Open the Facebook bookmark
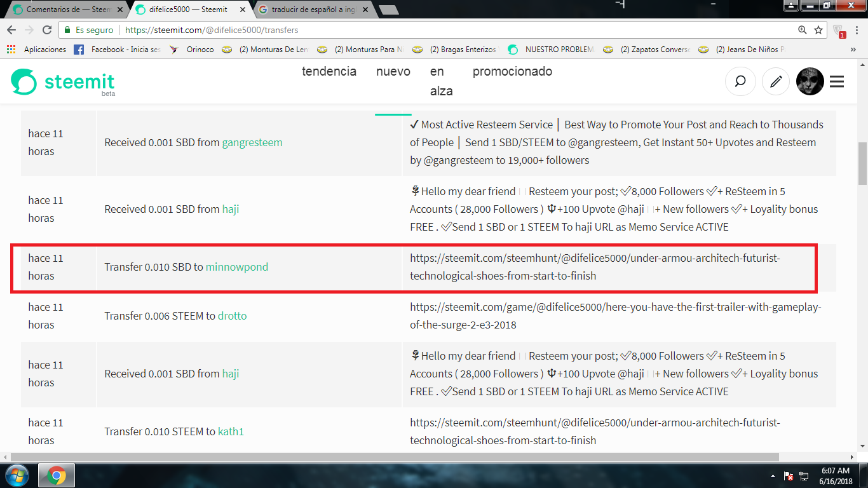The width and height of the screenshot is (868, 488). pos(118,49)
